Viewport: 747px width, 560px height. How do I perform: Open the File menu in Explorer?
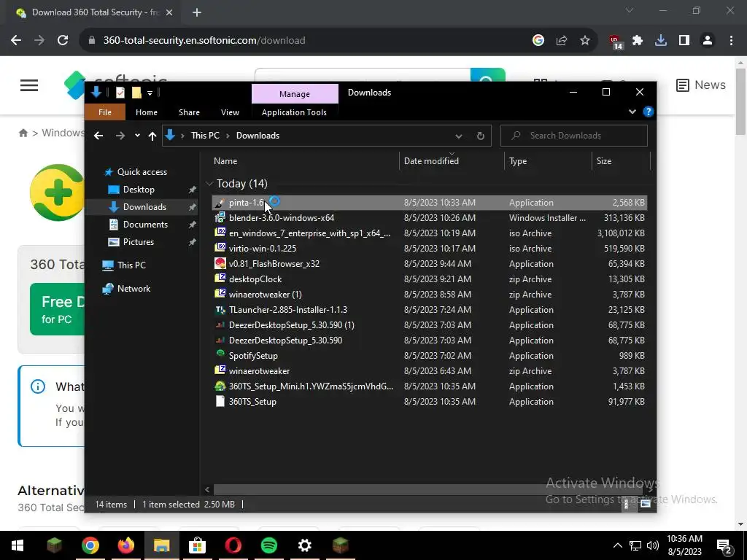click(105, 112)
